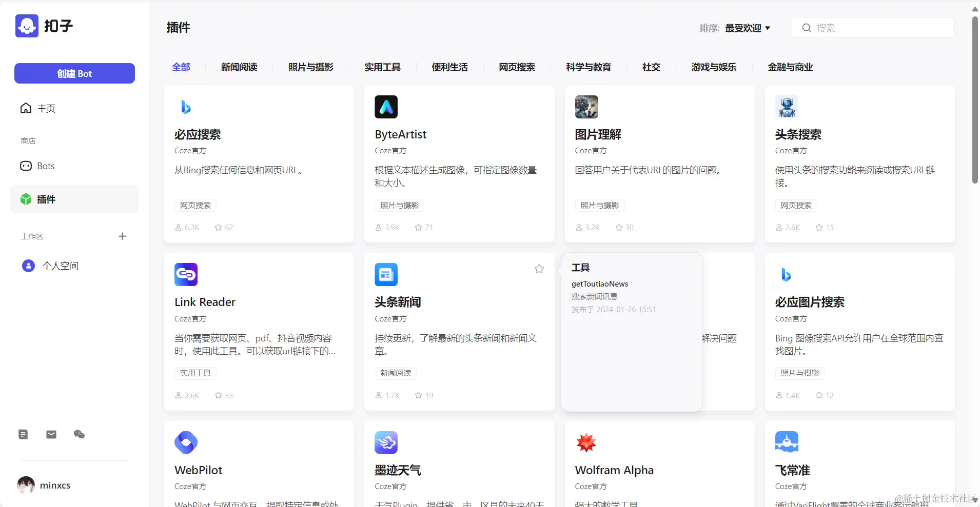
Task: Open the WebPilot plugin title
Action: pos(199,470)
